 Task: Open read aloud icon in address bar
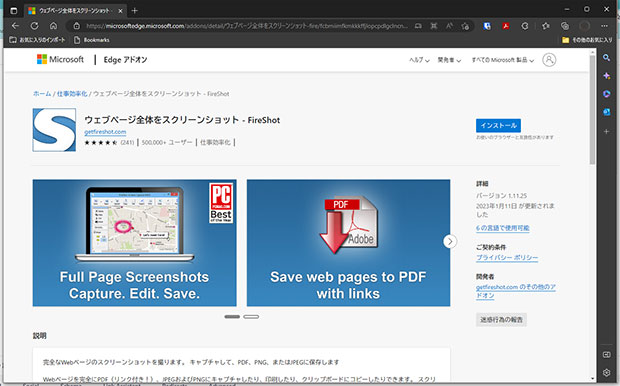pyautogui.click(x=450, y=26)
